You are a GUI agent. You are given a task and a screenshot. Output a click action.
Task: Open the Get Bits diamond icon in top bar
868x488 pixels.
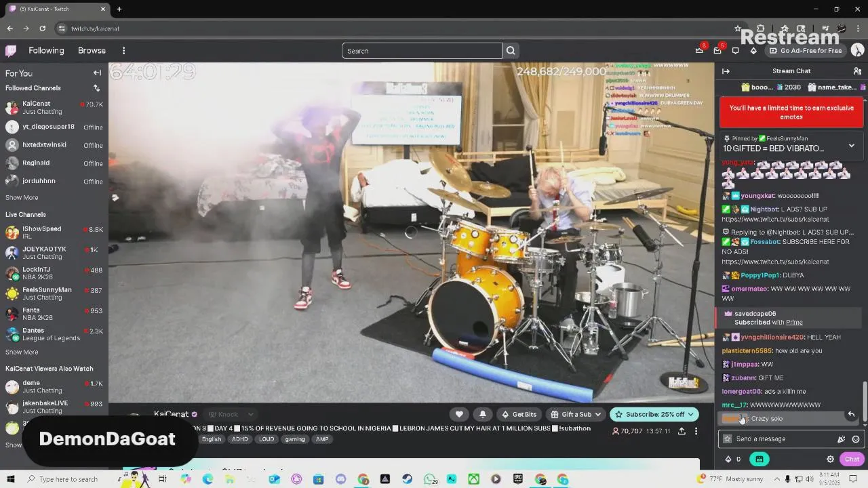pos(753,51)
